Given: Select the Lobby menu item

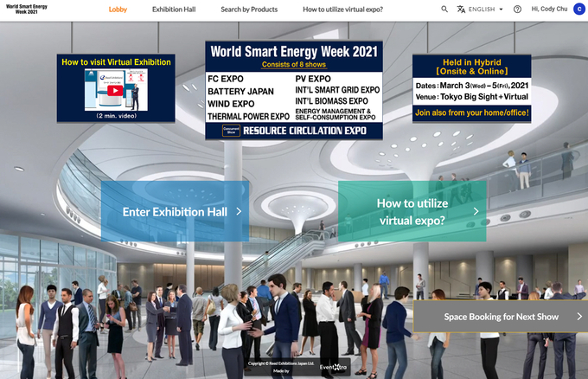Looking at the screenshot, I should [118, 10].
